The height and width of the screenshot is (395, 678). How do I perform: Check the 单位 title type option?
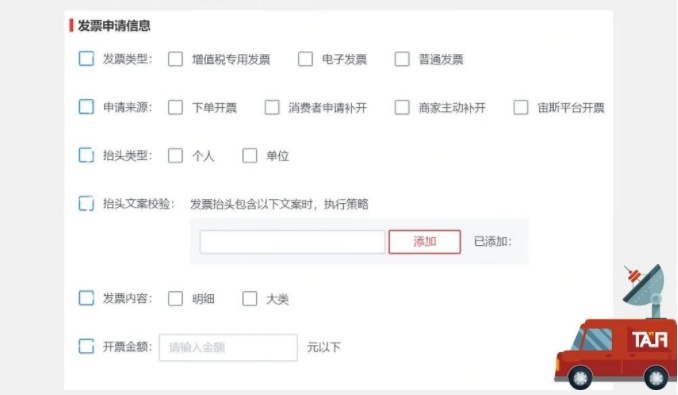click(249, 156)
